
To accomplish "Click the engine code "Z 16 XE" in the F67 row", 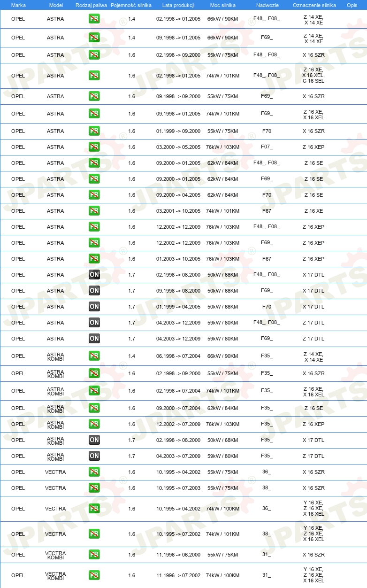I will (x=313, y=211).
